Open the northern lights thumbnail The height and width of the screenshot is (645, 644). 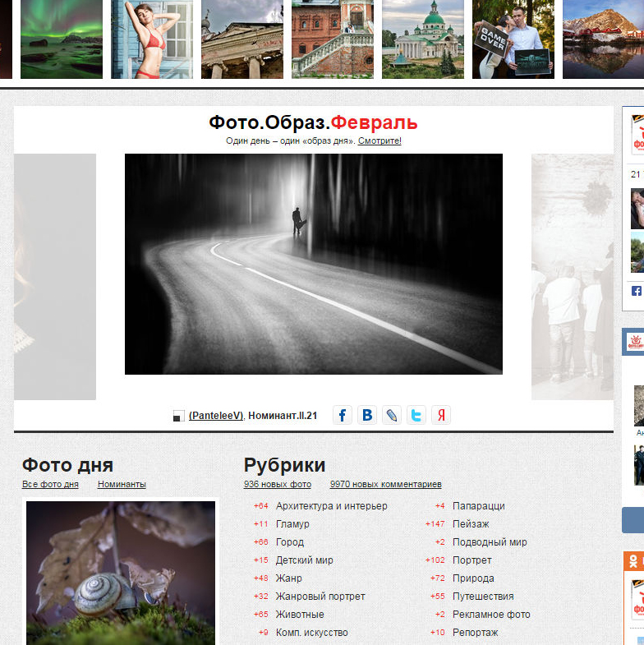(x=62, y=39)
